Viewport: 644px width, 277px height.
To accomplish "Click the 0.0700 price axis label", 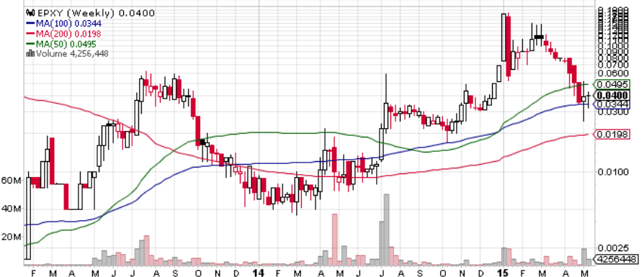I will click(613, 65).
